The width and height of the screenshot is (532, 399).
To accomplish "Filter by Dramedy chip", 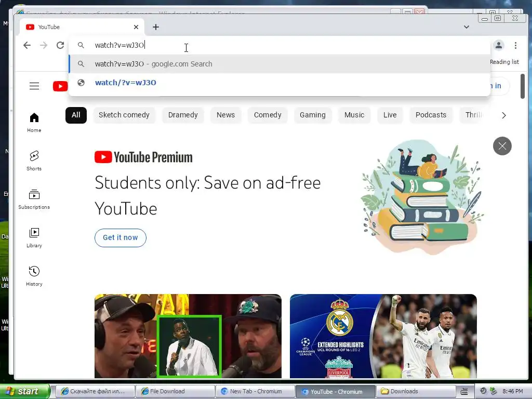I will [x=183, y=115].
